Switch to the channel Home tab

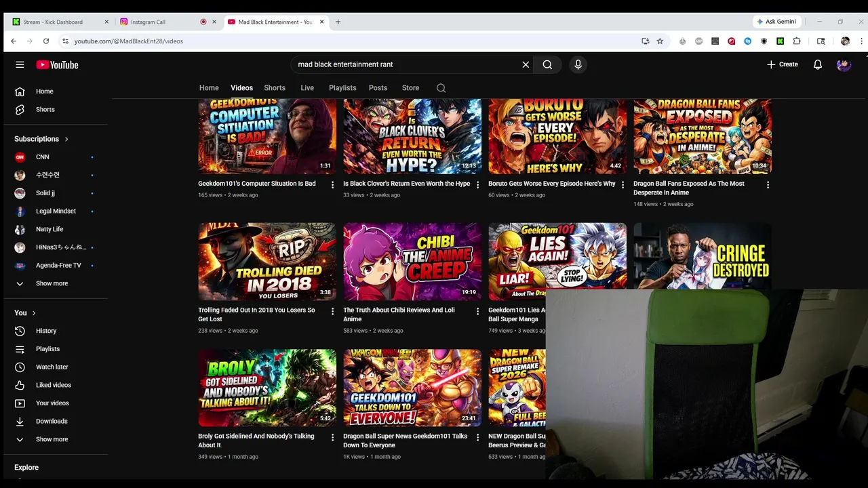pyautogui.click(x=209, y=88)
